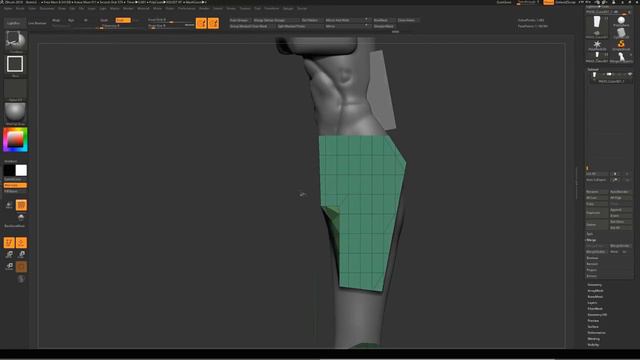The width and height of the screenshot is (640, 360).
Task: Expand the Boolean section
Action: click(x=593, y=258)
